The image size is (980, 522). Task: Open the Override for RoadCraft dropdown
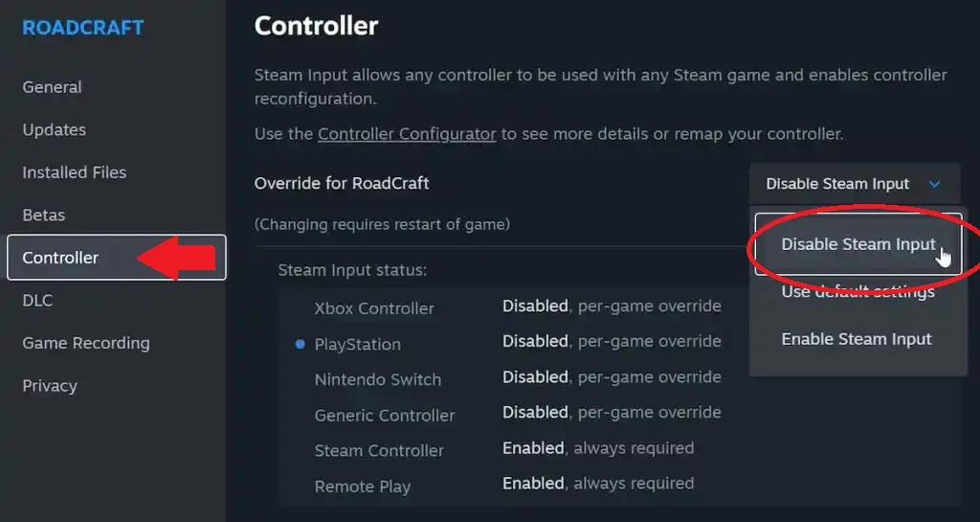(855, 184)
